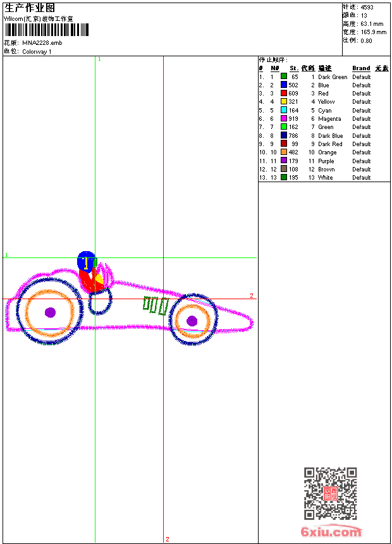The width and height of the screenshot is (392, 544).
Task: Click the St. column header
Action: coord(294,68)
